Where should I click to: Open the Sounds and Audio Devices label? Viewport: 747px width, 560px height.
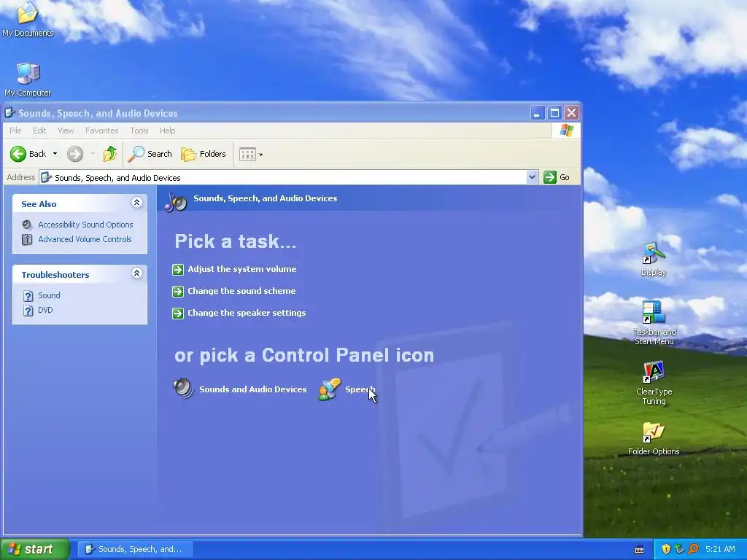253,389
